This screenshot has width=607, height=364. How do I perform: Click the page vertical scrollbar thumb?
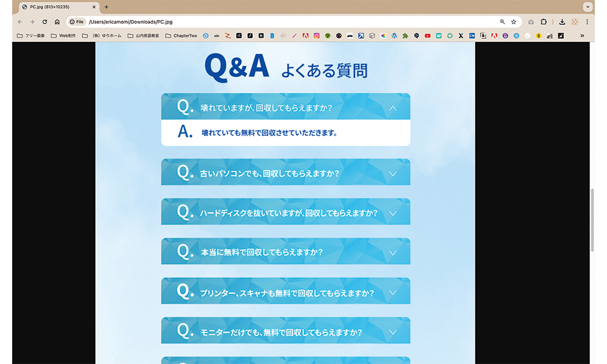click(x=592, y=220)
